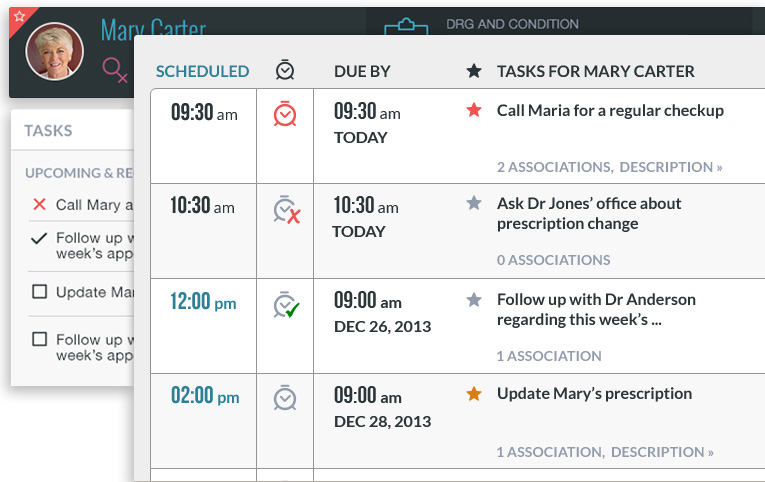765x482 pixels.
Task: Click the clock with red X icon
Action: [287, 210]
